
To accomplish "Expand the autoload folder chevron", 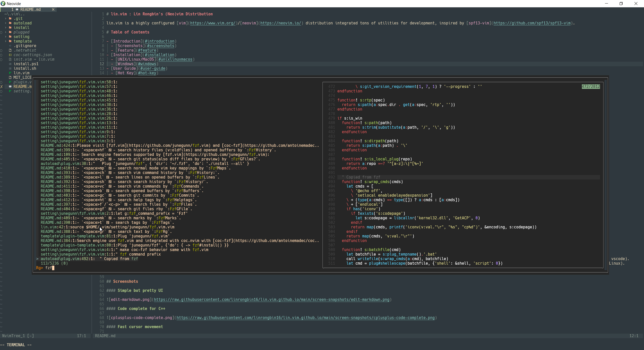I will [6, 23].
